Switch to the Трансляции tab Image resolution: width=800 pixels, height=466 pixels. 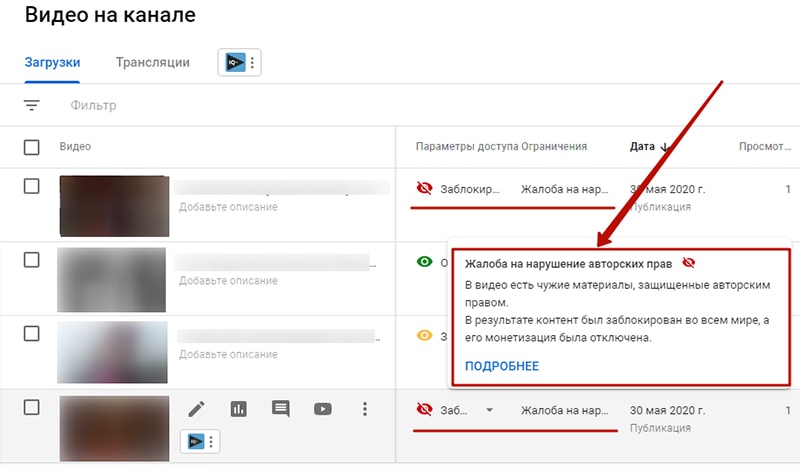pyautogui.click(x=152, y=62)
